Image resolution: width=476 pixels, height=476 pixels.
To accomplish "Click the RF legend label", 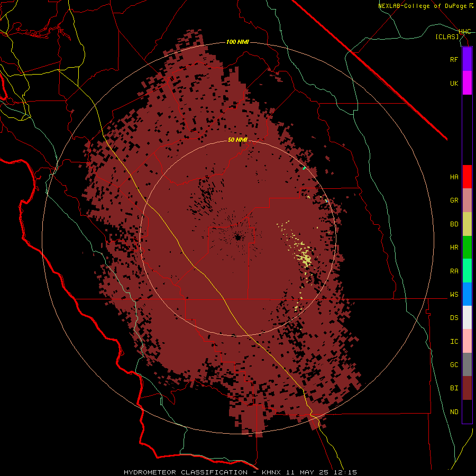I will point(454,59).
